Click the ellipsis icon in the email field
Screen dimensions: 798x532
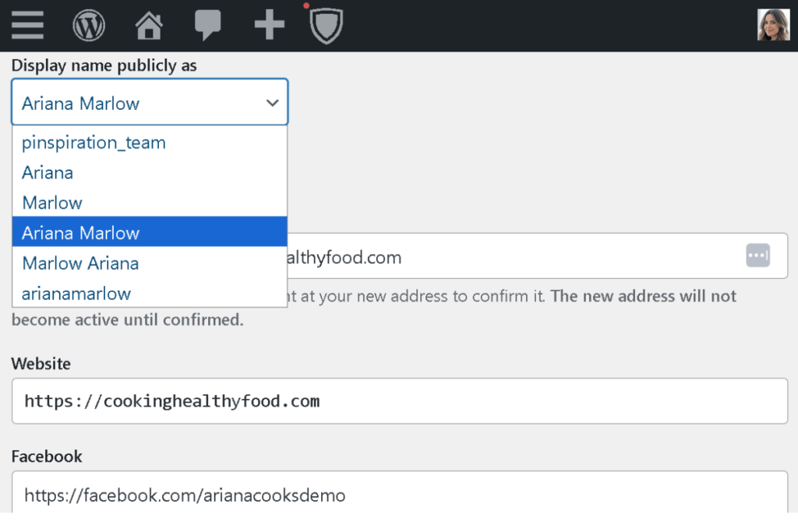[757, 256]
